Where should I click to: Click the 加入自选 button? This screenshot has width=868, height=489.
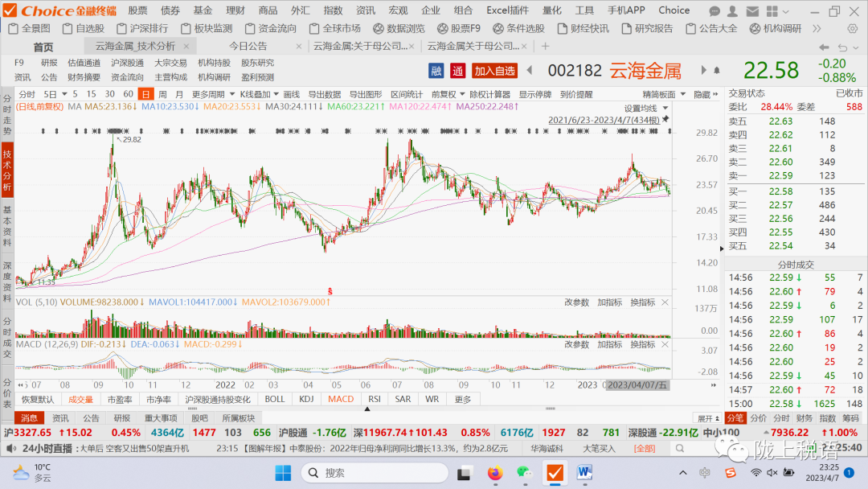[494, 71]
